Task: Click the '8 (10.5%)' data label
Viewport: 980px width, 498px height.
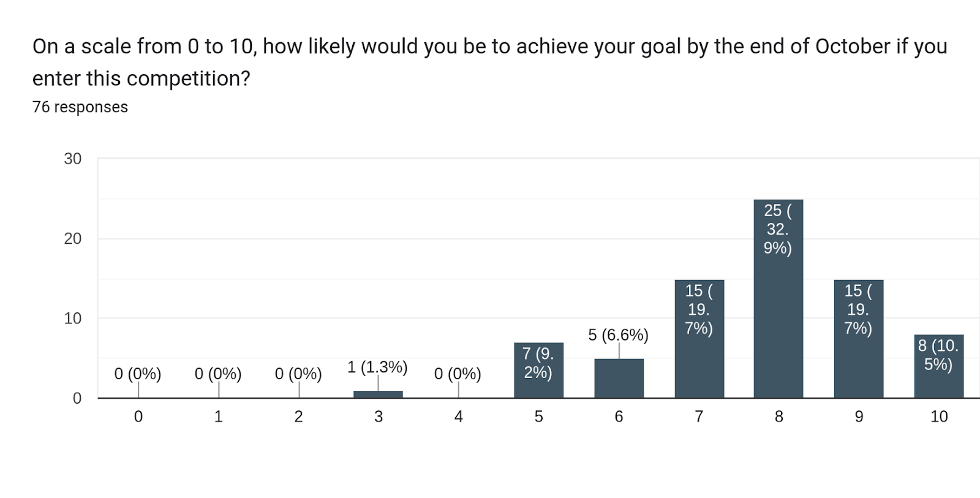Action: pyautogui.click(x=938, y=355)
